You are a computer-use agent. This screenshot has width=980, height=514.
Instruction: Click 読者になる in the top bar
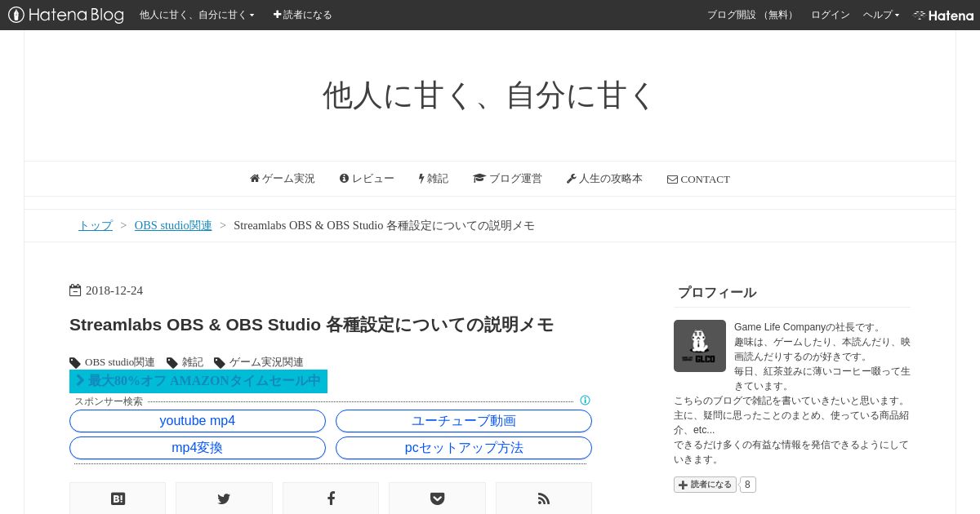pos(302,15)
